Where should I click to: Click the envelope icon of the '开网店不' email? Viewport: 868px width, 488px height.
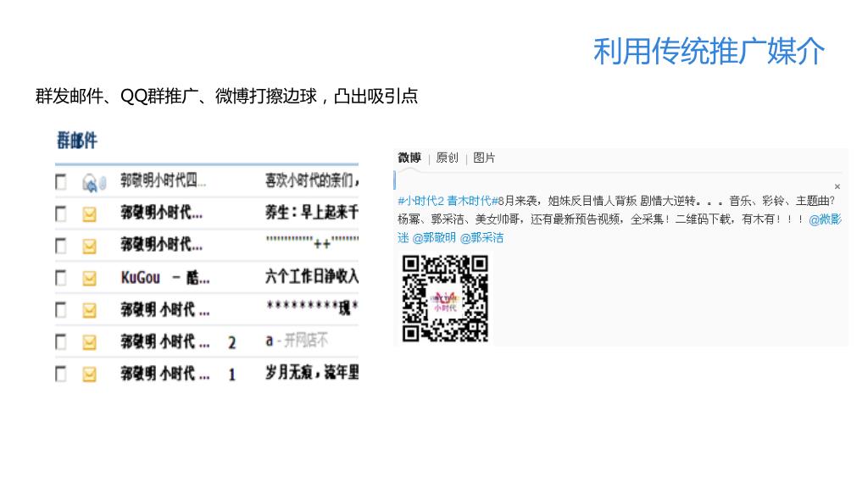89,342
